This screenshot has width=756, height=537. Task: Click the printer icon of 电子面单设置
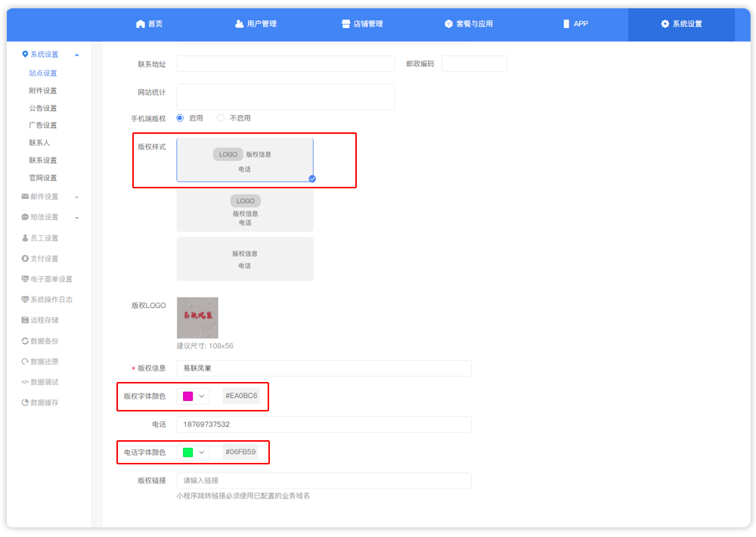(25, 279)
